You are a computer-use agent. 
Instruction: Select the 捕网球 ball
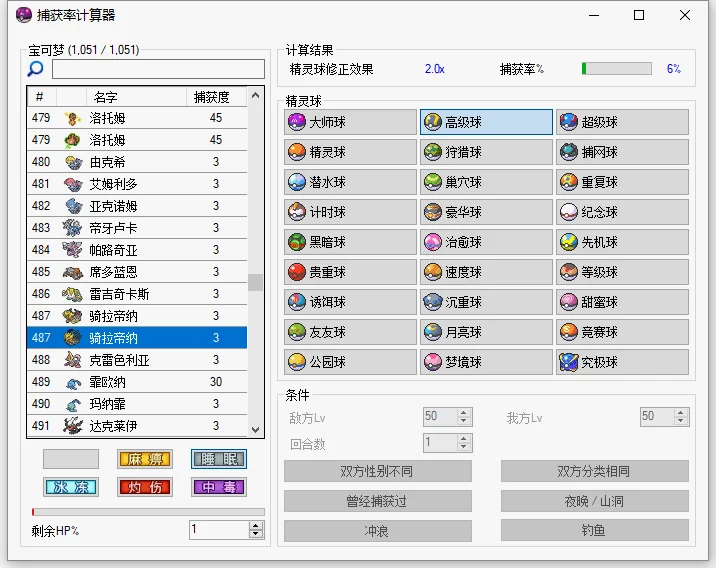622,152
